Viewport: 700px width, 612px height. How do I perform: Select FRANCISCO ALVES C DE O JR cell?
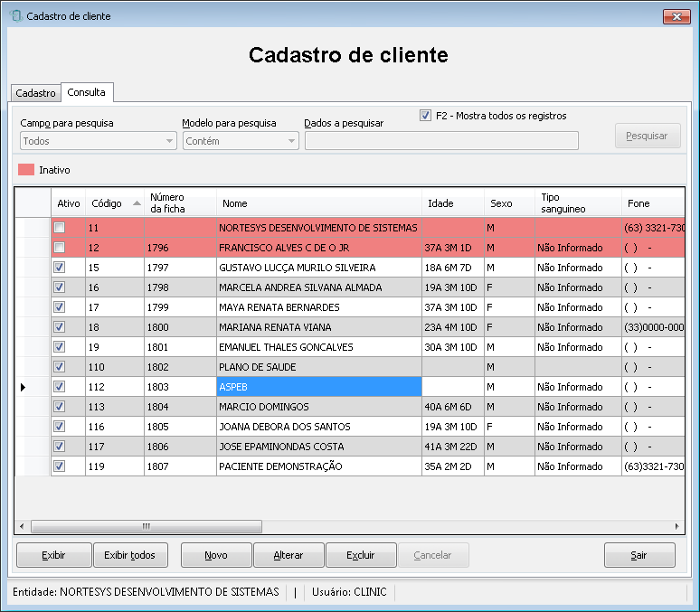pos(319,248)
